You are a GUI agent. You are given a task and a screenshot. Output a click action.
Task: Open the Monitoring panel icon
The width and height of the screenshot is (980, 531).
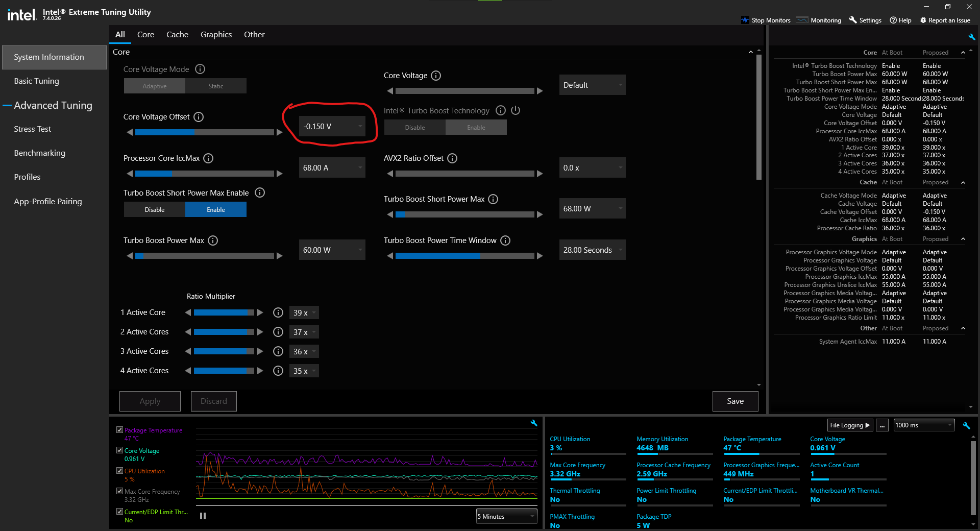coord(801,20)
